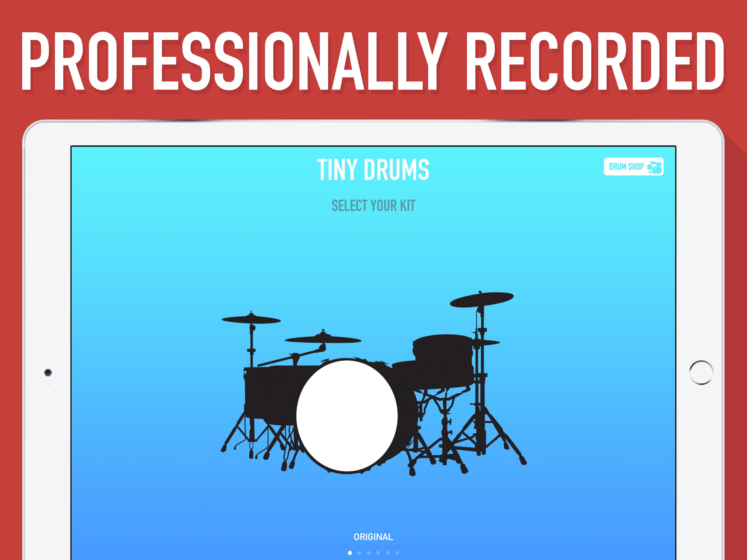
Task: Select the first active page dot
Action: [350, 553]
